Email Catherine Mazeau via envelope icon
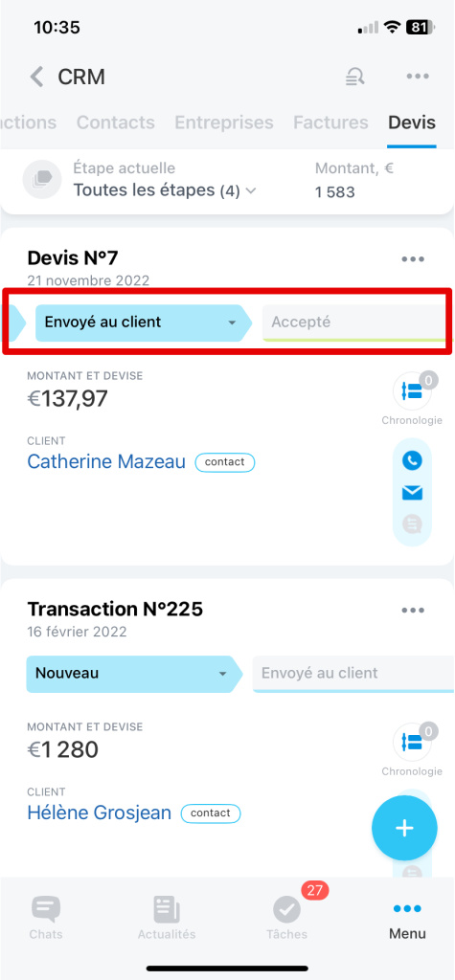Viewport: 455px width, 980px height. point(412,493)
